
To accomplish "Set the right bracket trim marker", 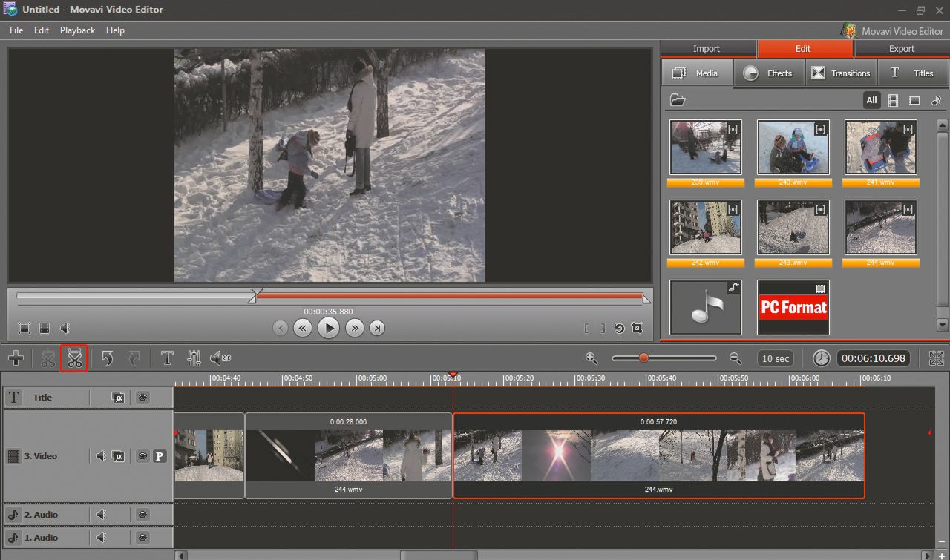I will point(603,328).
